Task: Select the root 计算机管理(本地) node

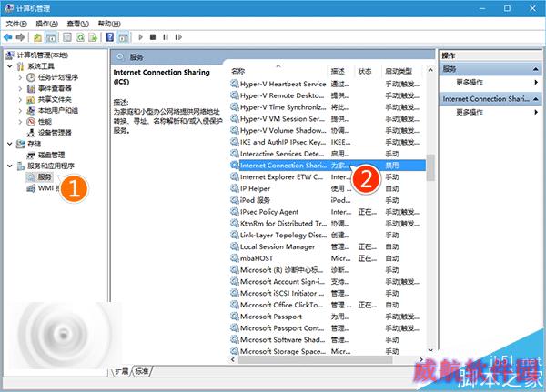Action: pyautogui.click(x=43, y=55)
